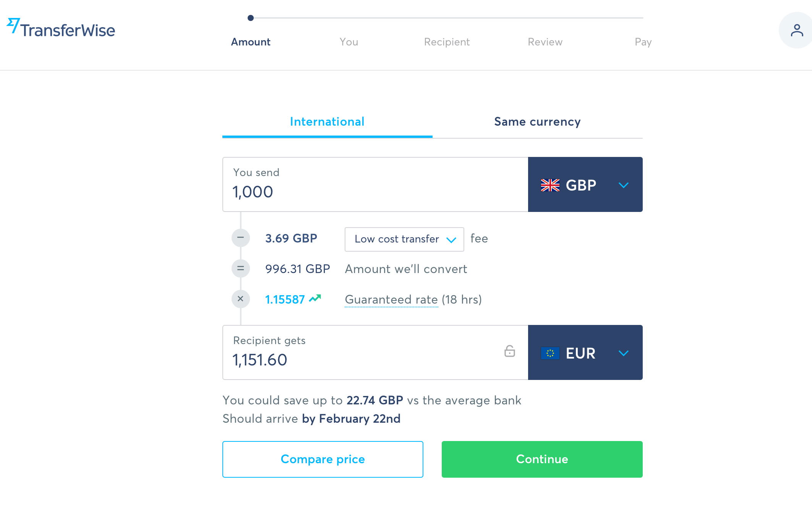This screenshot has width=812, height=509.
Task: Click the UK flag icon
Action: tap(550, 185)
